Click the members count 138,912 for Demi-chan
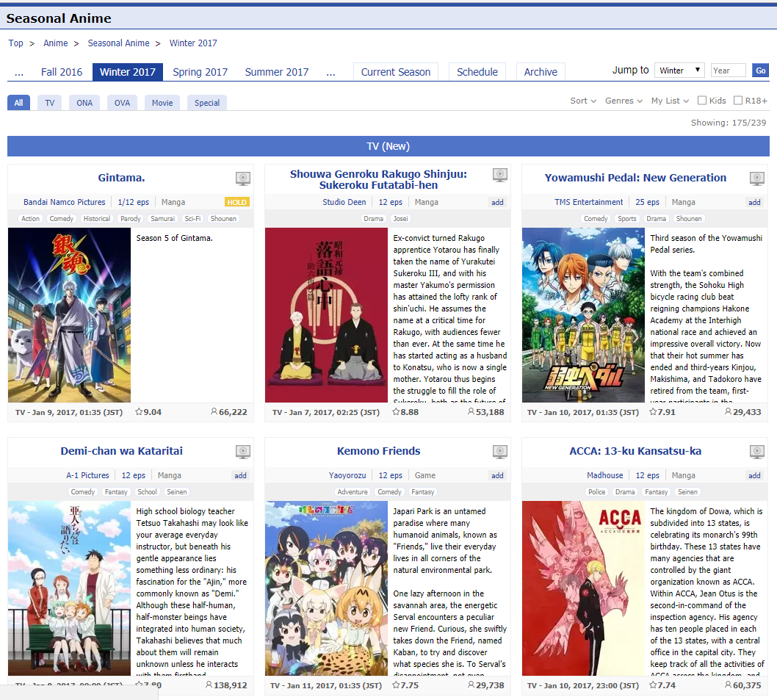Screen dimensions: 777x700 [226, 685]
